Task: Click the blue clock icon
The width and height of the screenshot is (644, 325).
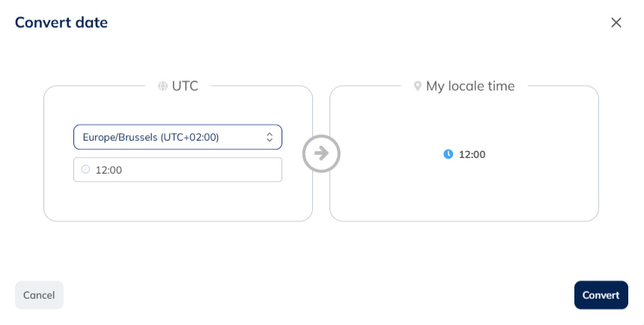Action: click(449, 154)
